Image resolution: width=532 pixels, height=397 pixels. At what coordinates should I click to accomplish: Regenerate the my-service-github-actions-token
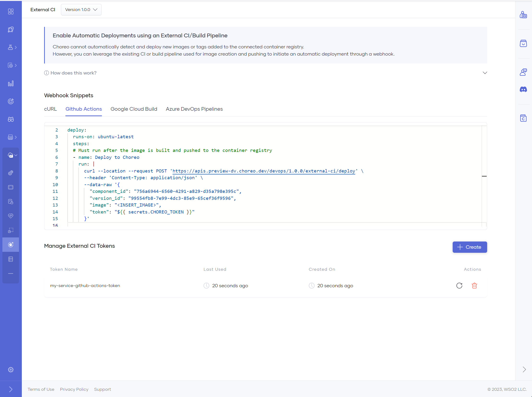[x=459, y=286]
